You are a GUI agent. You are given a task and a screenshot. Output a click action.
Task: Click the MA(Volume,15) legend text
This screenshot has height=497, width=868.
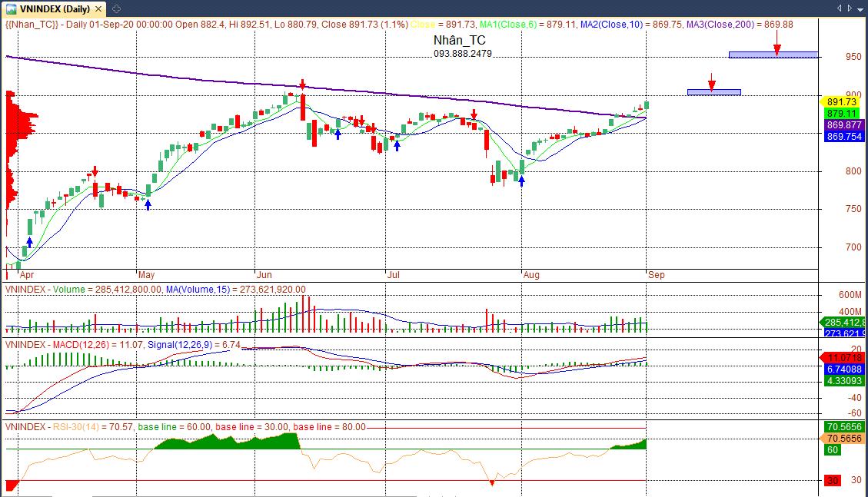click(x=198, y=290)
